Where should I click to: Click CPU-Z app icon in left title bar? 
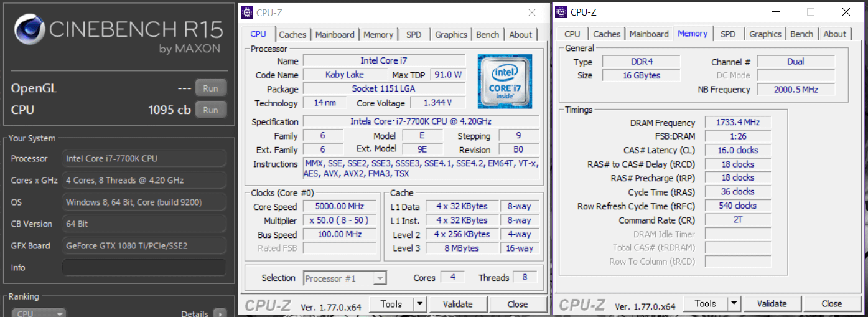click(247, 12)
